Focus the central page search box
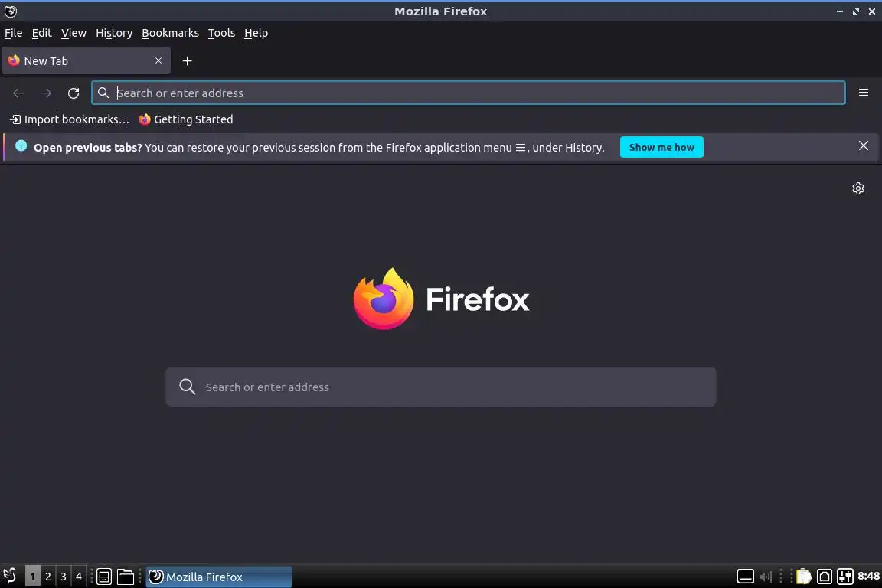This screenshot has height=588, width=882. [x=441, y=387]
